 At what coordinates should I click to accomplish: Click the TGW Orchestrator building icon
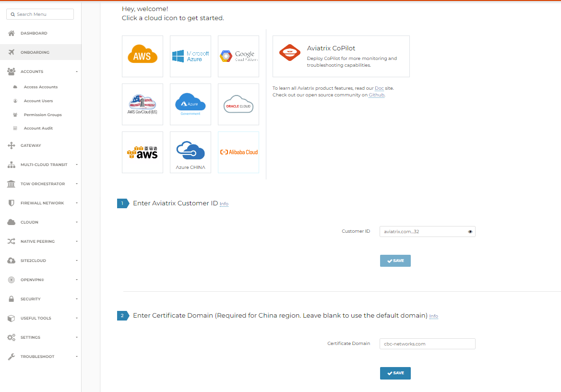12,184
